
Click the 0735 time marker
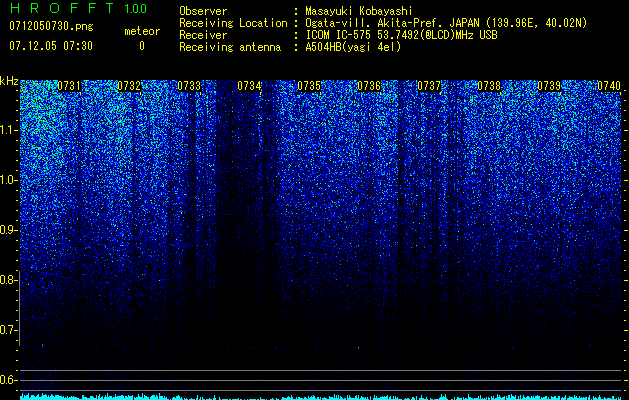pyautogui.click(x=309, y=86)
